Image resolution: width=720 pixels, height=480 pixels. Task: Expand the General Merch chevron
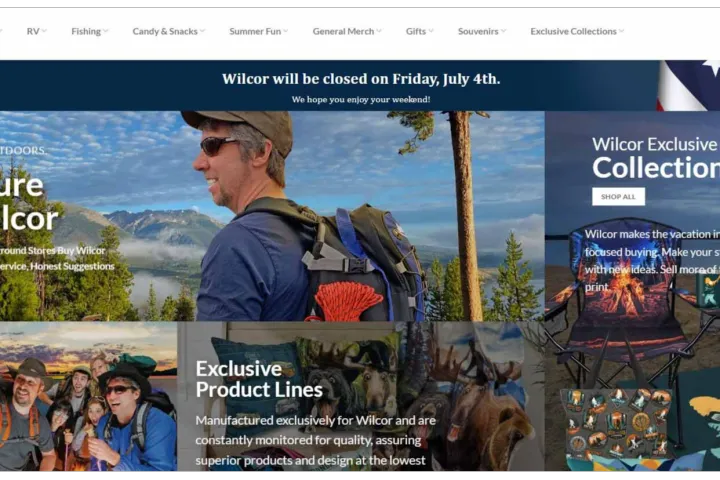click(x=379, y=31)
